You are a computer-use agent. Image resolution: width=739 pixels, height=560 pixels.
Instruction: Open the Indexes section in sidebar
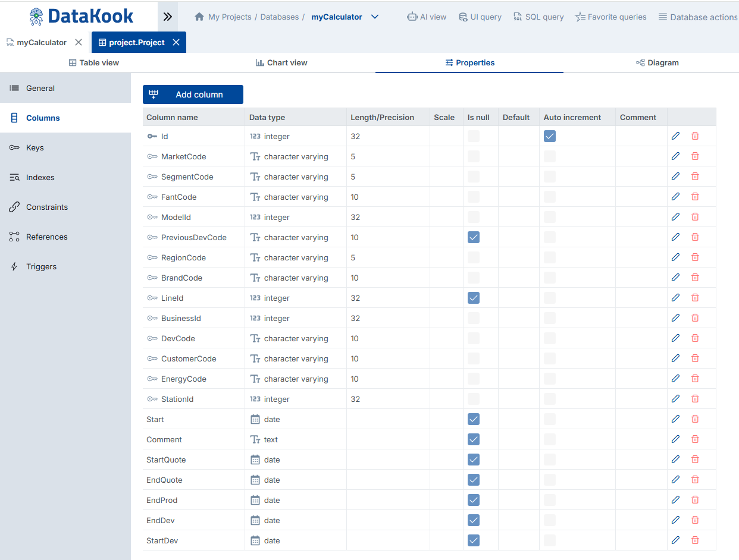coord(40,177)
